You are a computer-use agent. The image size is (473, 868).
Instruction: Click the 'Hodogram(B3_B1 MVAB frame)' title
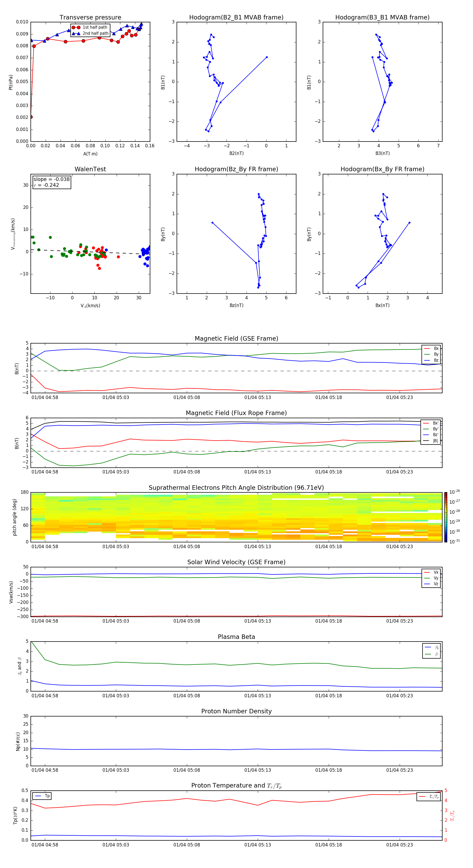[382, 17]
